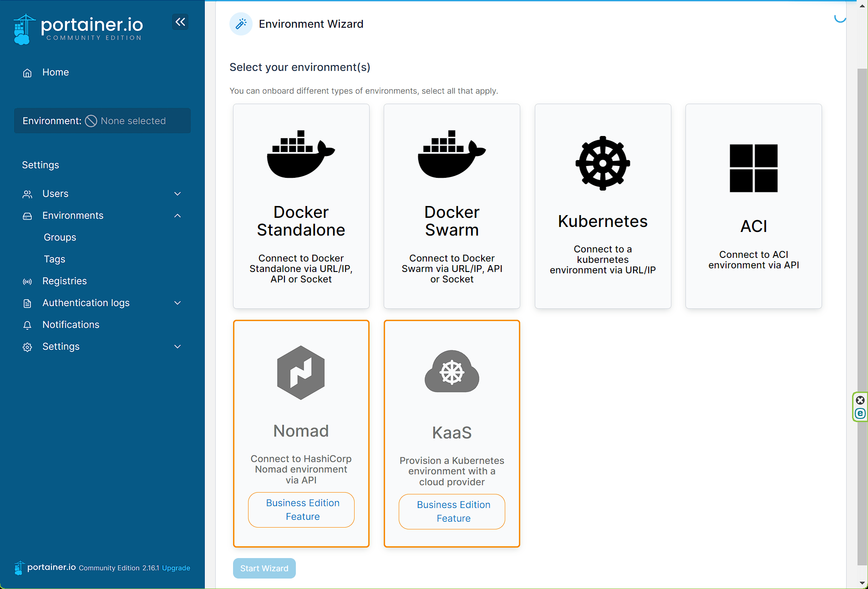Click the 'Environment Wizard' page title
868x589 pixels.
(311, 24)
